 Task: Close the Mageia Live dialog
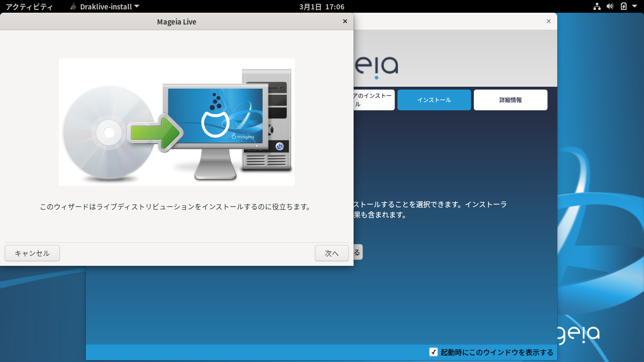coord(345,21)
